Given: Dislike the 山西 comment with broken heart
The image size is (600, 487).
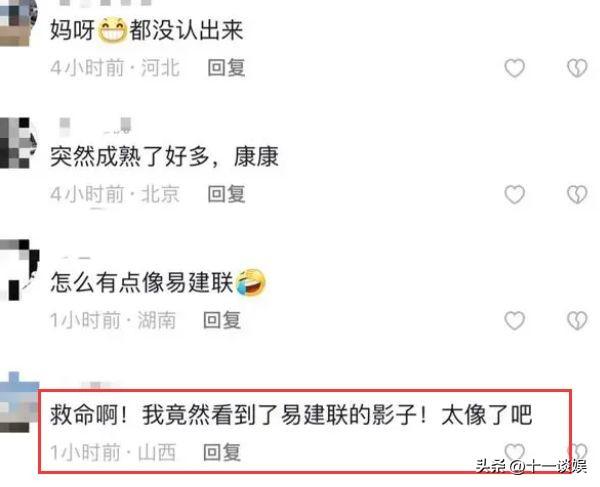Looking at the screenshot, I should (x=579, y=451).
